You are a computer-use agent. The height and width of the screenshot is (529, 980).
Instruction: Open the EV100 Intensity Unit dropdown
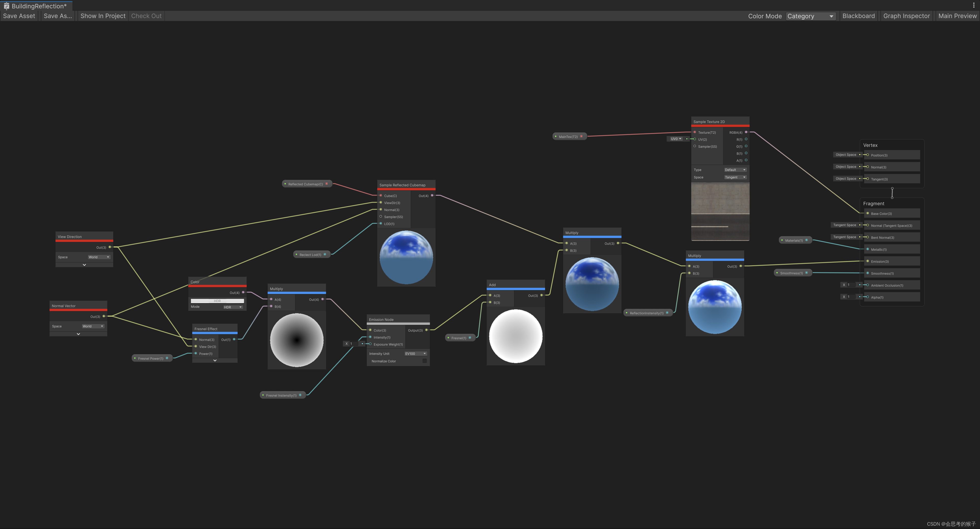415,353
